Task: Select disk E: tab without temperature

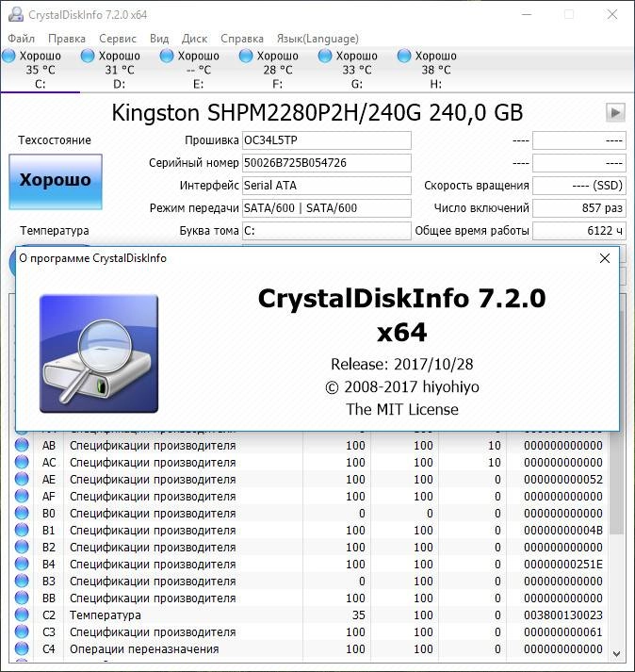Action: click(x=198, y=70)
